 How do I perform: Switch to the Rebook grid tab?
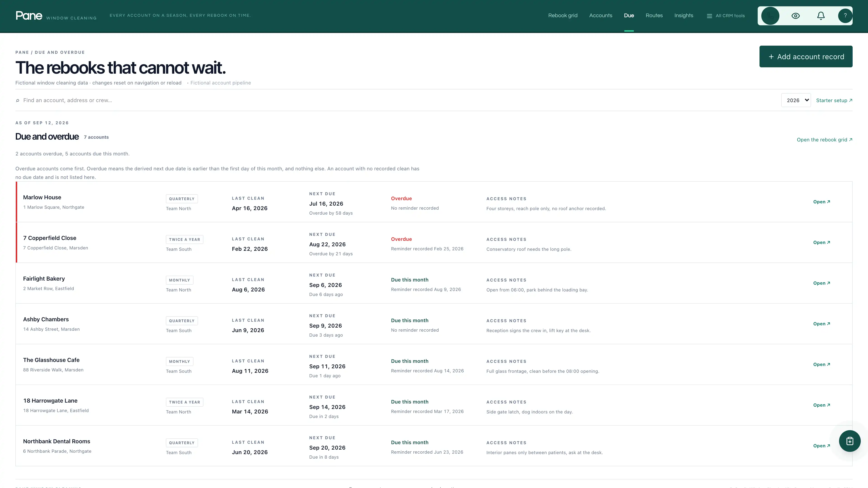tap(563, 16)
